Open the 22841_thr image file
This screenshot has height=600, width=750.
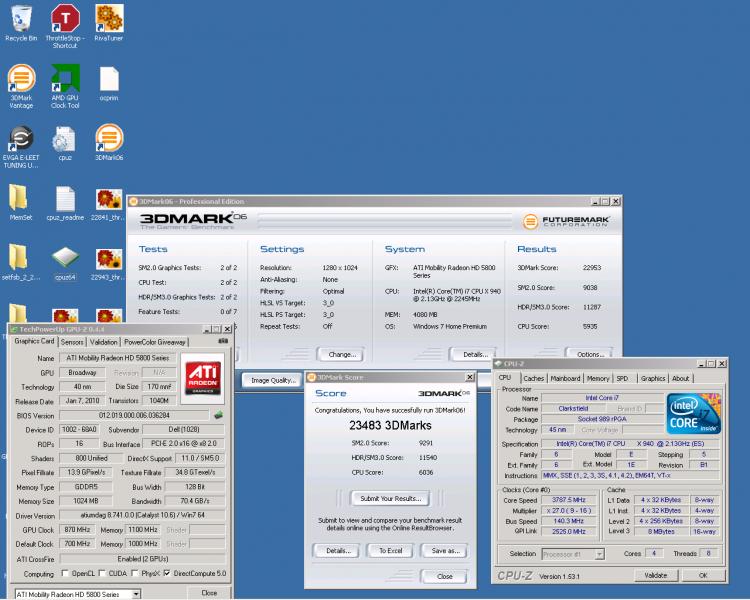[108, 204]
